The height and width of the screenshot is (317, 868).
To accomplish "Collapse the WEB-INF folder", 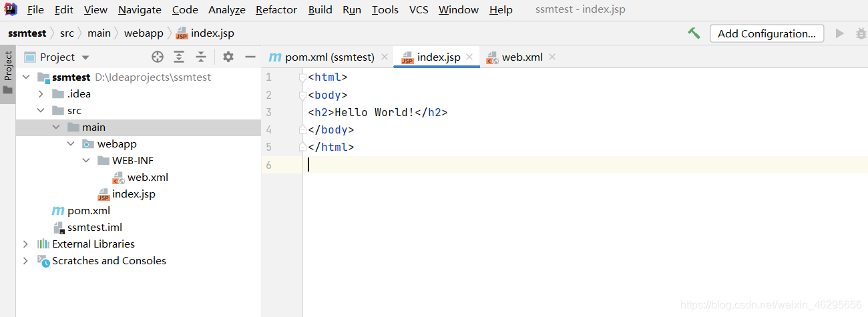I will click(86, 161).
